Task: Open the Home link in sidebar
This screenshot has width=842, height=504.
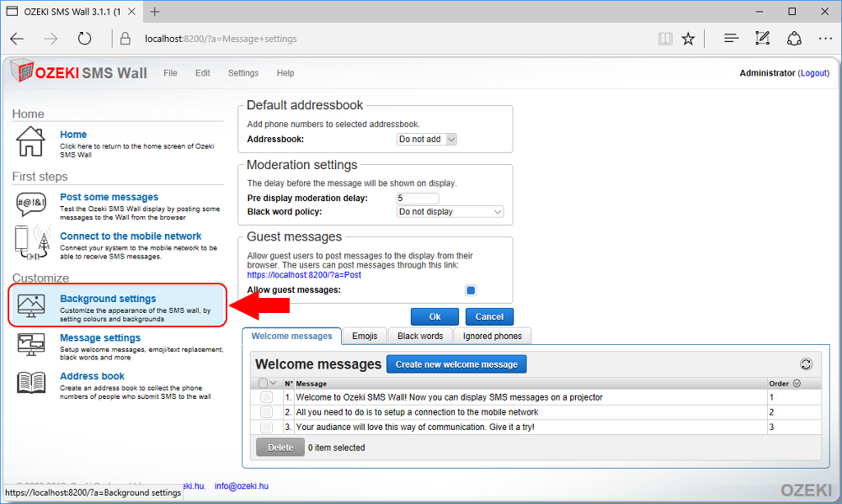Action: coord(73,135)
